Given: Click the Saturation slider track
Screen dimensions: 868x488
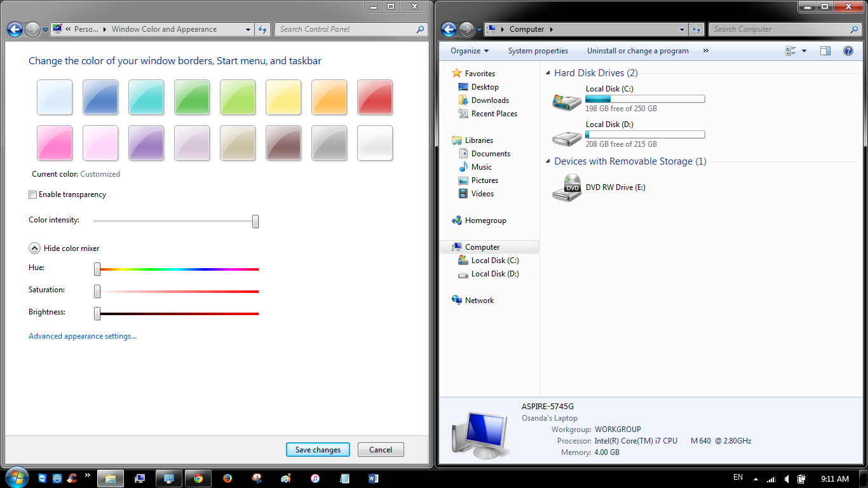Looking at the screenshot, I should [x=177, y=292].
